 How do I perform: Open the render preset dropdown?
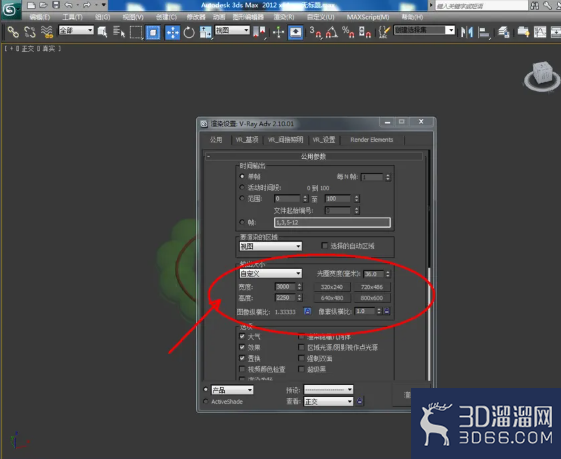(328, 389)
